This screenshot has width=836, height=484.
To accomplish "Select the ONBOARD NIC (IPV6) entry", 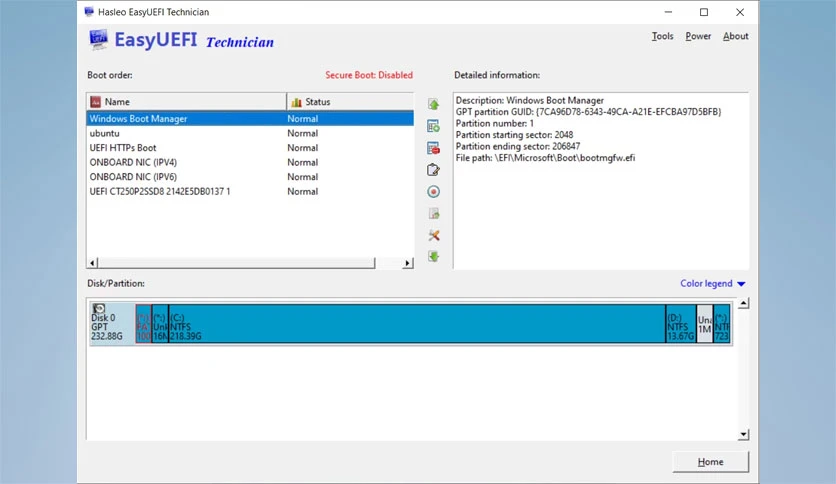I will [250, 176].
